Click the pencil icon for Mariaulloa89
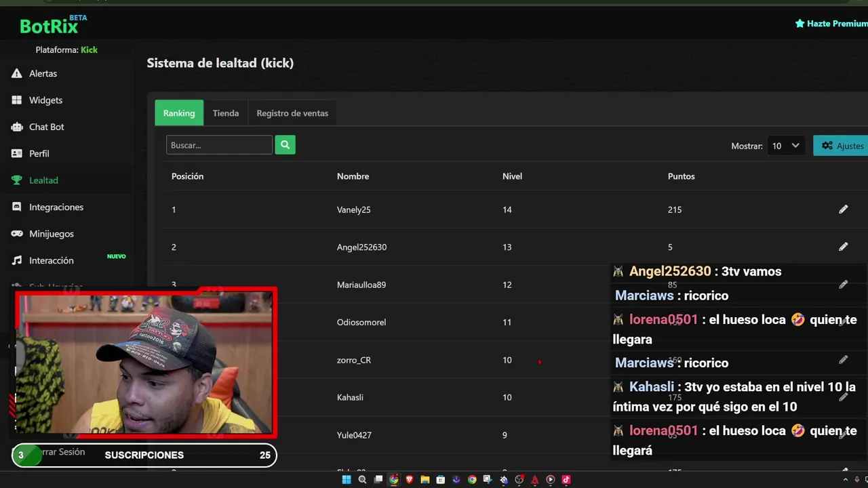The width and height of the screenshot is (868, 488). click(x=843, y=285)
